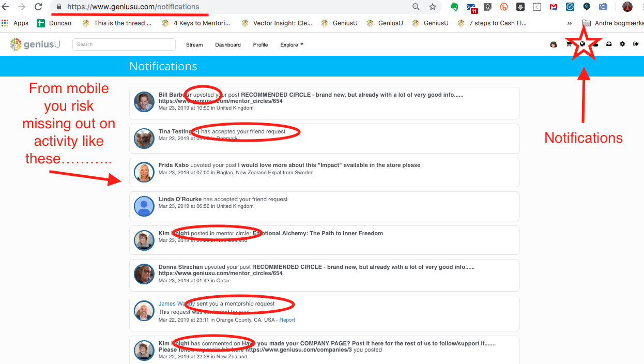644x364 pixels.
Task: Reload the page with refresh button
Action: tap(38, 7)
